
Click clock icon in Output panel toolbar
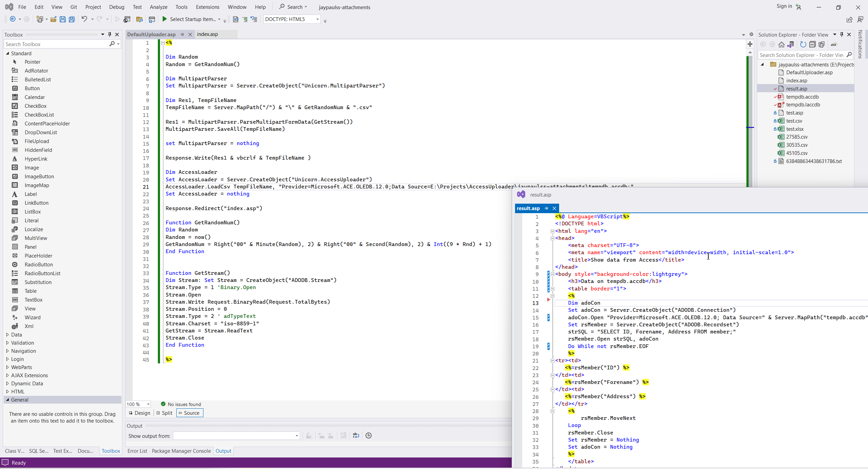pos(369,435)
